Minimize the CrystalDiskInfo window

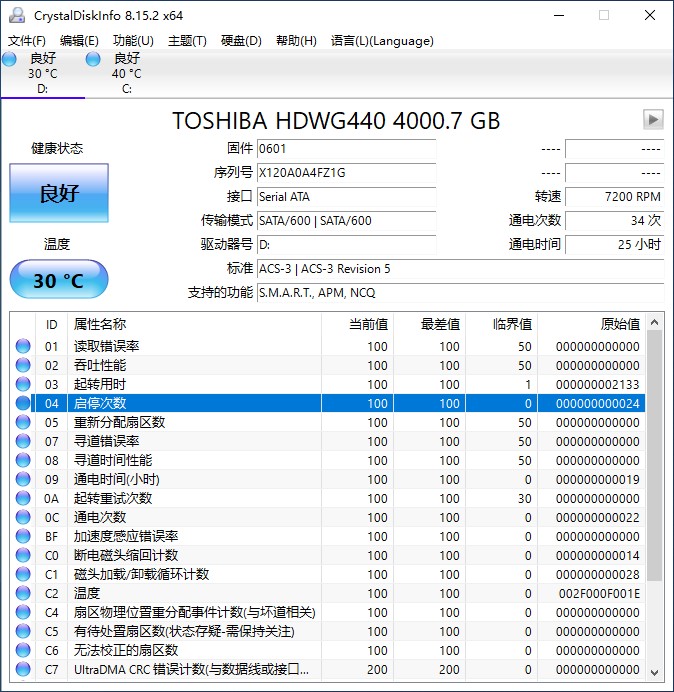pyautogui.click(x=559, y=15)
